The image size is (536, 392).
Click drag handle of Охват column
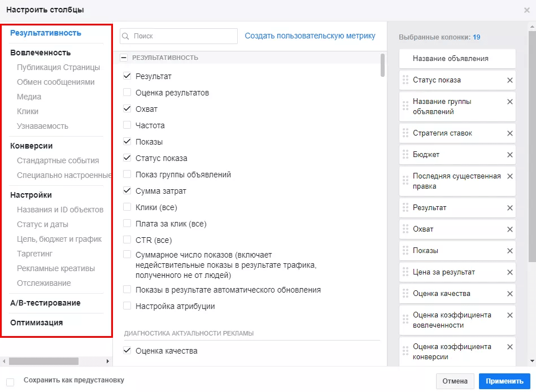tap(406, 229)
